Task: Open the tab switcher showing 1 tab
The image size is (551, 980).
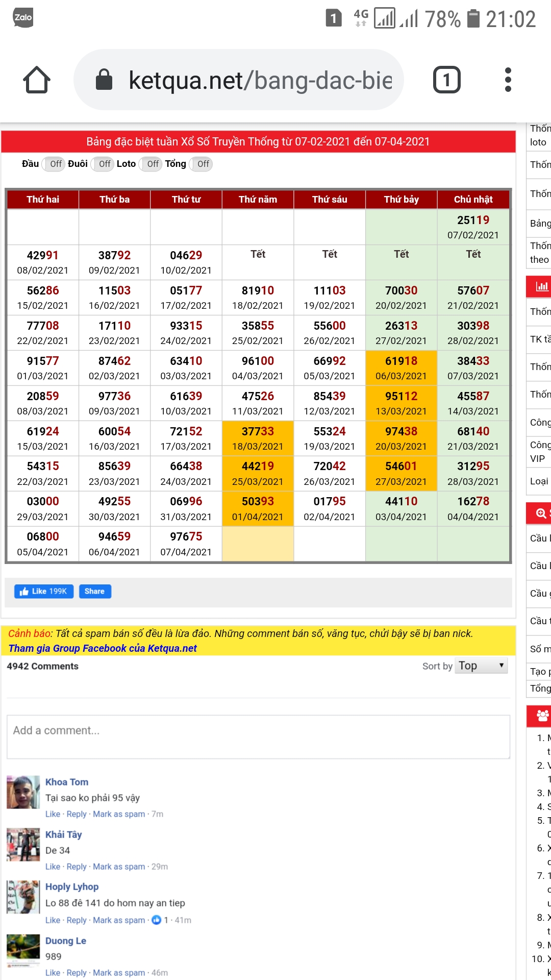Action: [447, 80]
